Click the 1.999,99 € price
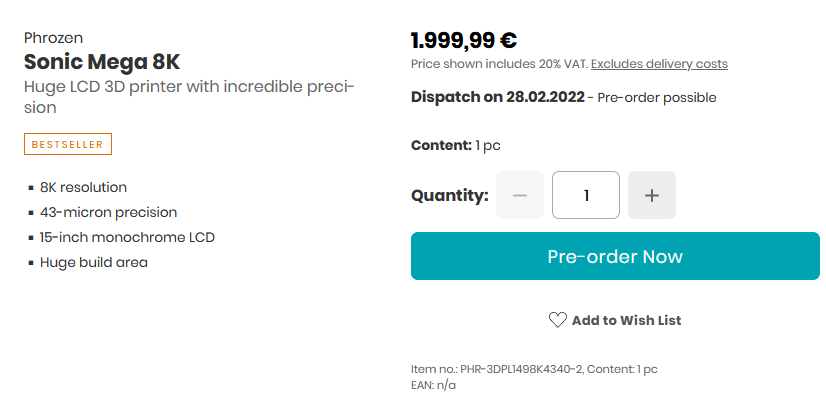 (464, 41)
